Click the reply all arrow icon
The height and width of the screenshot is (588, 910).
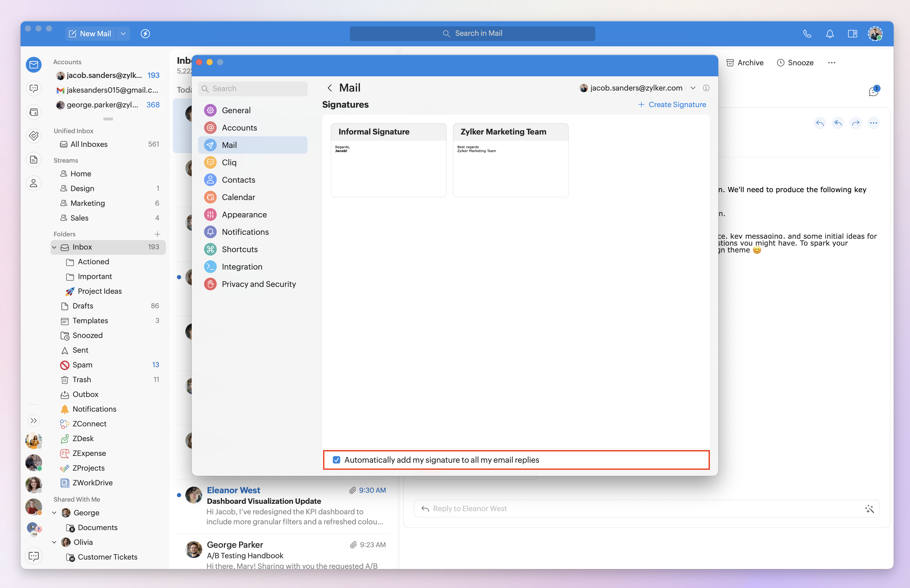click(837, 123)
